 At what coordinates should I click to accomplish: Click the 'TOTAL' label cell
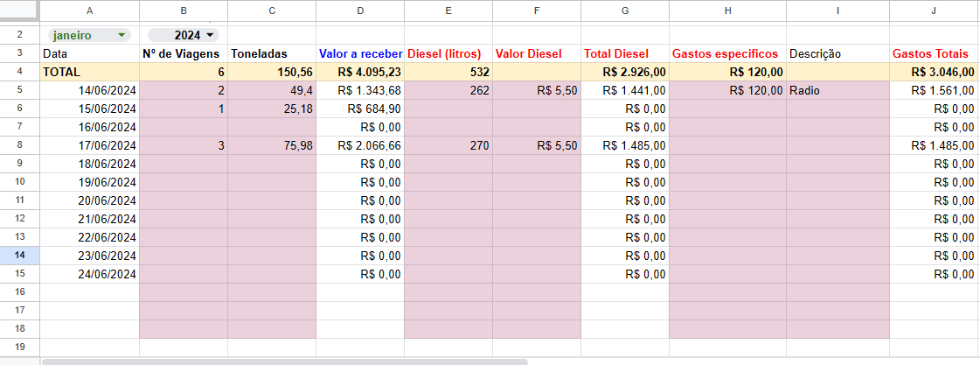point(90,72)
